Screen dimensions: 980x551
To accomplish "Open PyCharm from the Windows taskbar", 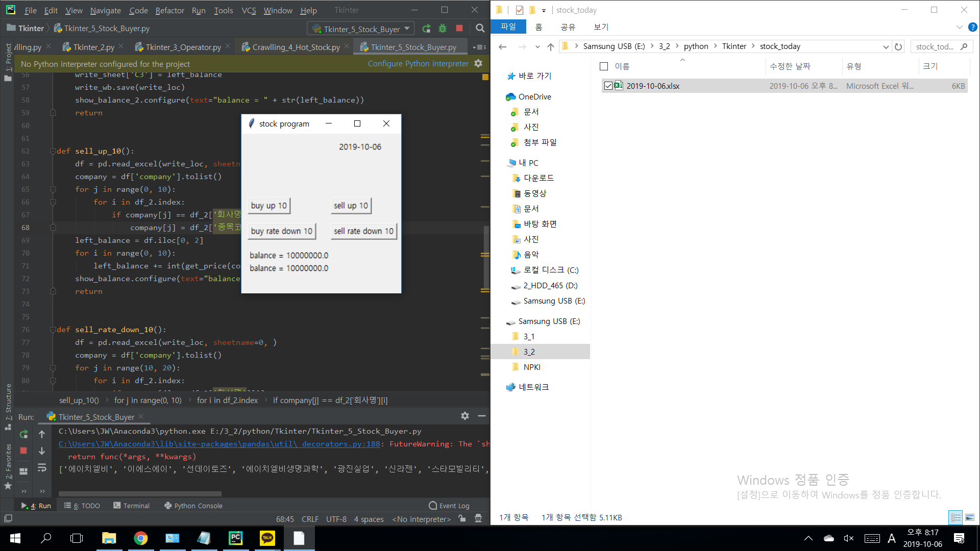I will 236,538.
